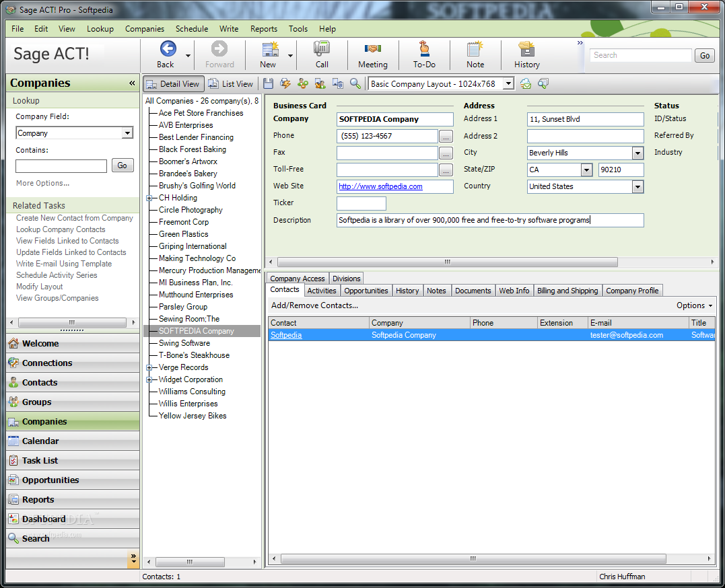Select Mercury Production Management in company tree
Screen dimensions: 725x588
tap(209, 270)
